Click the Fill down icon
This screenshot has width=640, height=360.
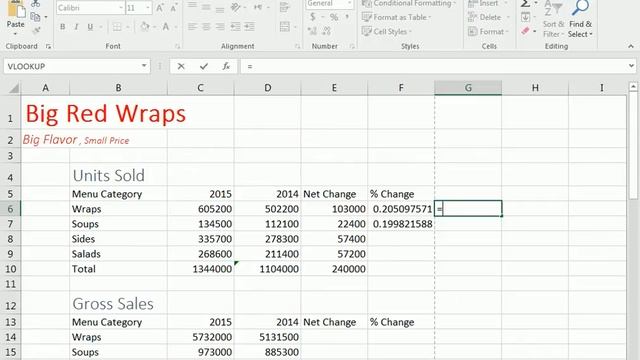tap(526, 17)
